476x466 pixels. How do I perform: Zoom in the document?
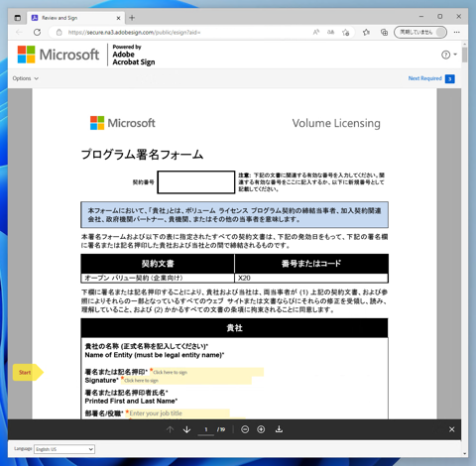point(261,429)
